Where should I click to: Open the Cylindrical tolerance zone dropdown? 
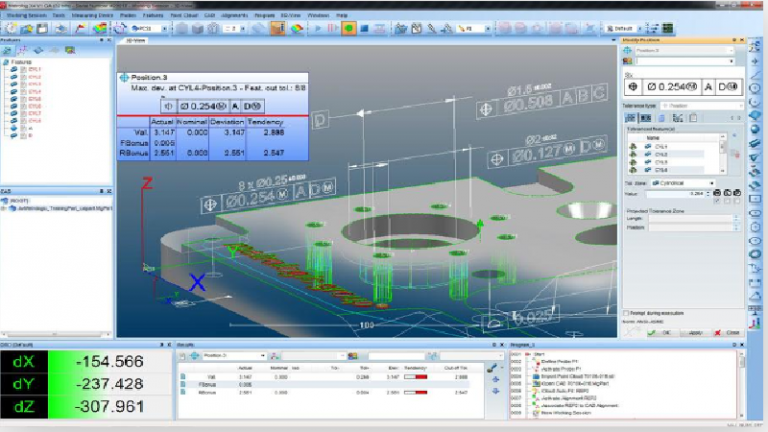(x=712, y=183)
